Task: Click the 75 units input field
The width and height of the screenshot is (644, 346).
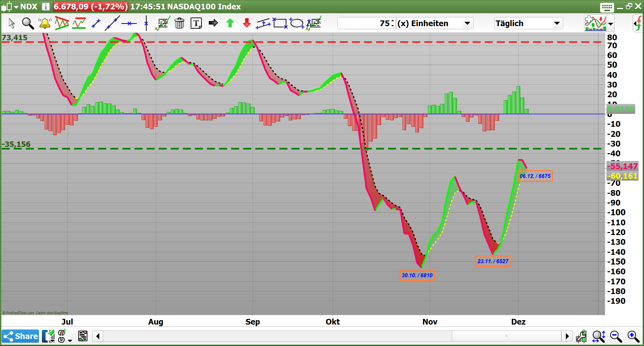Action: click(364, 23)
